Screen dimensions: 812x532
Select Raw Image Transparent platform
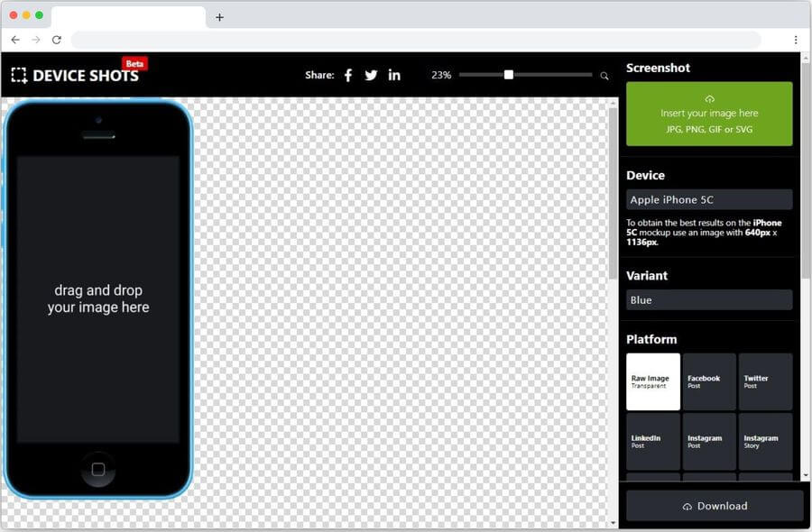click(x=652, y=382)
